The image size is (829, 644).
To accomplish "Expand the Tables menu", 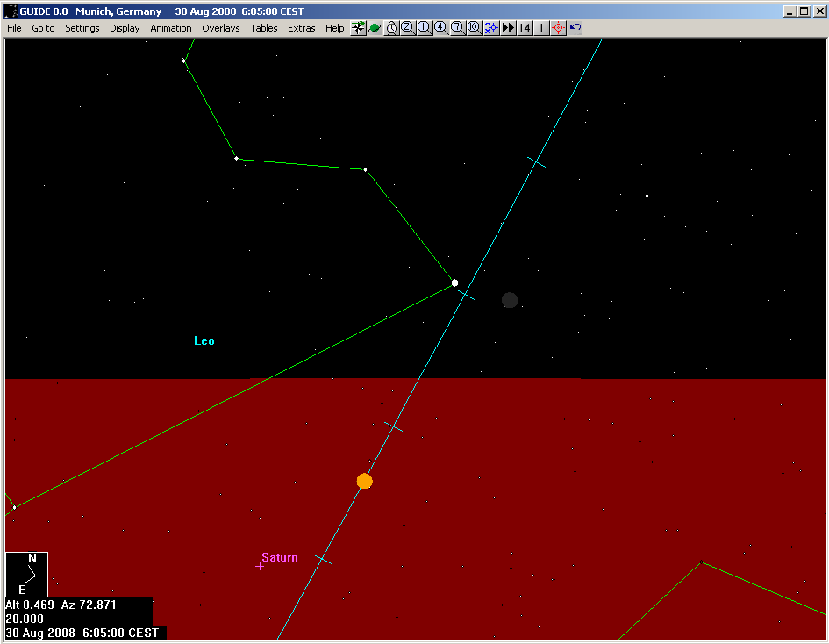I will click(x=263, y=28).
